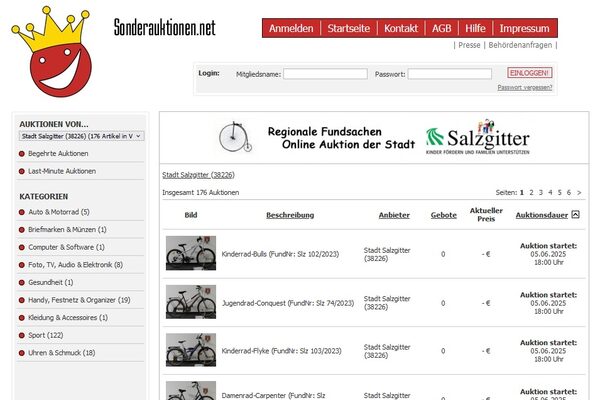Expand the Auktionen von city dropdown
Viewport: 600px width, 400px height.
coord(81,135)
